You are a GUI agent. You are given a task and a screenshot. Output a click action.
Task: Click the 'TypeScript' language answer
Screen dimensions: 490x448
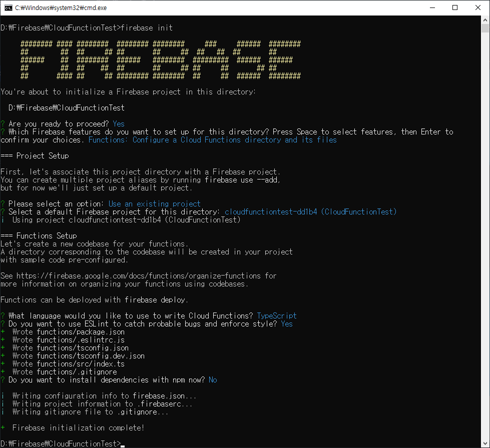(x=277, y=315)
